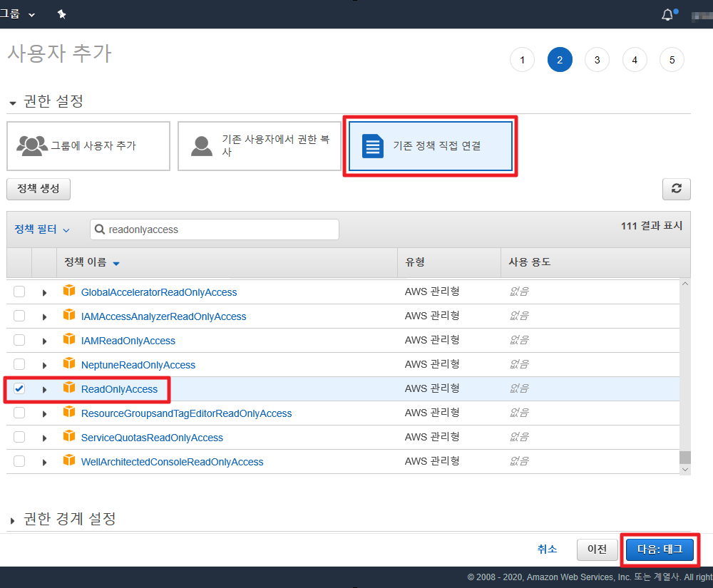Go to wizard step 4
This screenshot has height=588, width=713.
(x=635, y=60)
